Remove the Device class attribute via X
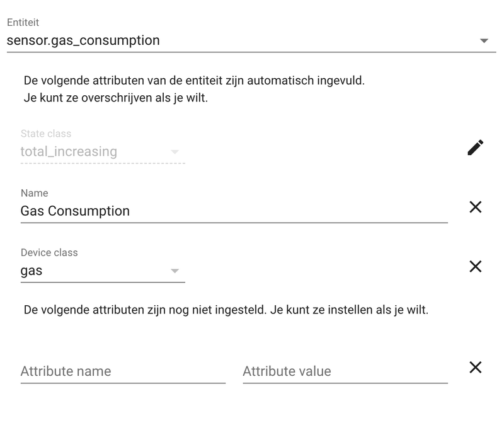 tap(476, 266)
